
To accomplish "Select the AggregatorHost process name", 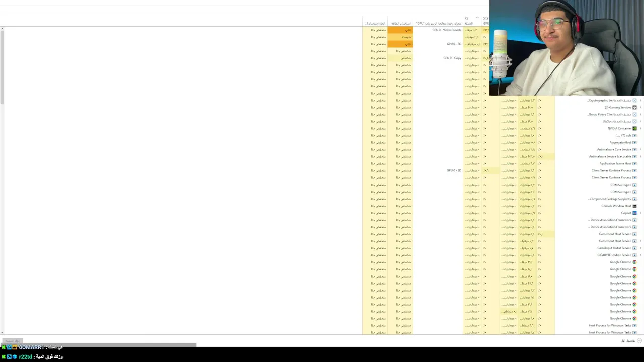I will [620, 143].
